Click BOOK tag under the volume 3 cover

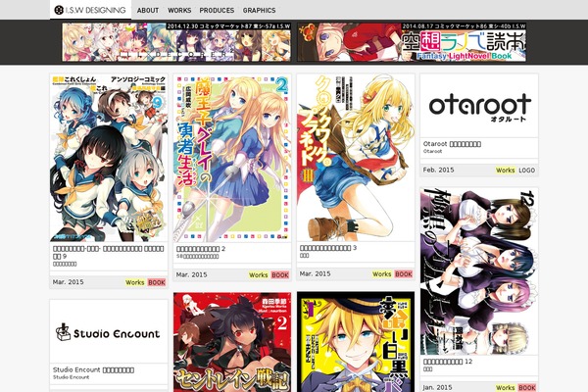404,274
